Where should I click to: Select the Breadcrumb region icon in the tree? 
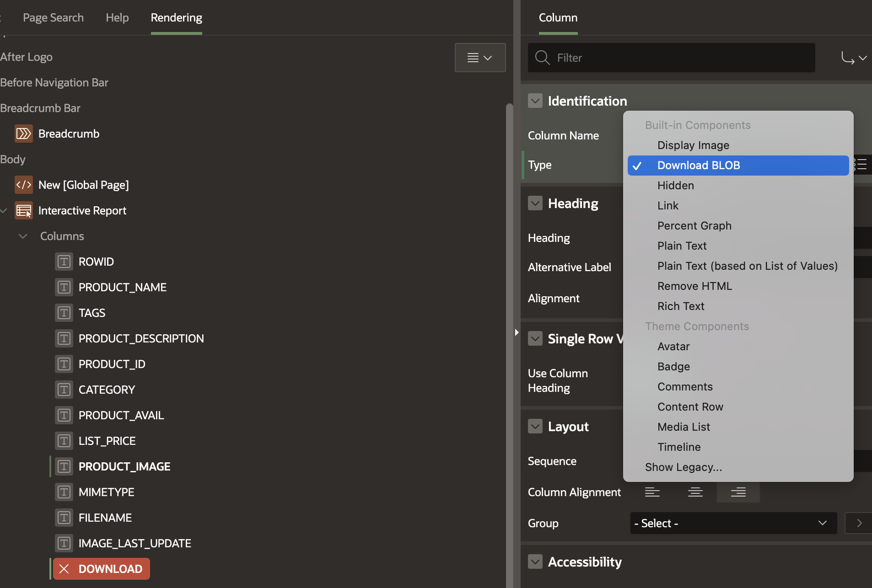pyautogui.click(x=23, y=134)
